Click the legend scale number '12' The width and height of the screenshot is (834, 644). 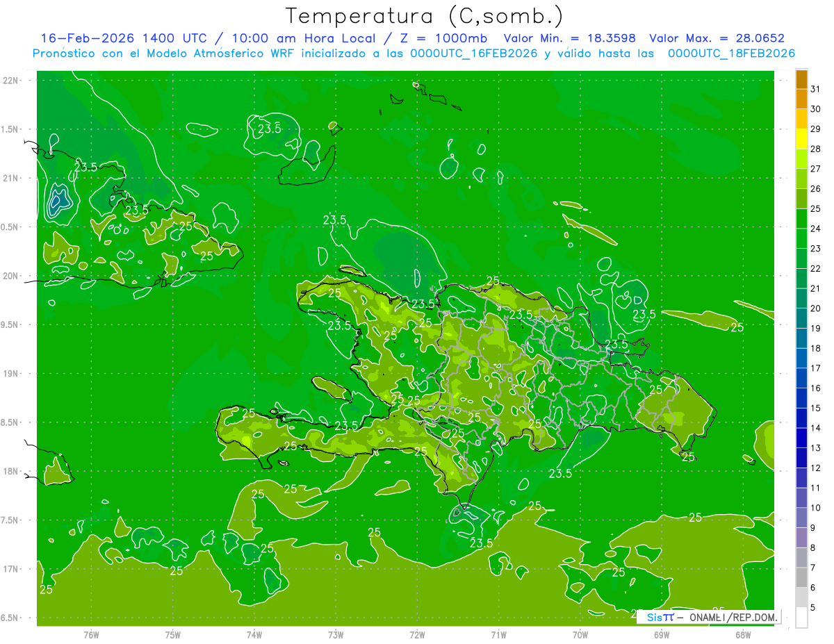tap(816, 468)
